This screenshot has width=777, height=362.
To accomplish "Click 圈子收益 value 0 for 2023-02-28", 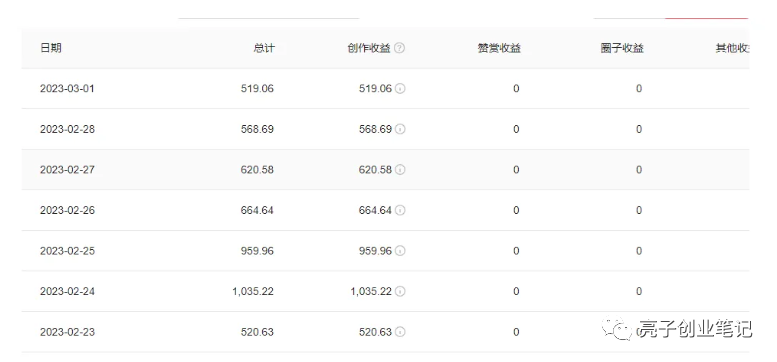I will 639,129.
